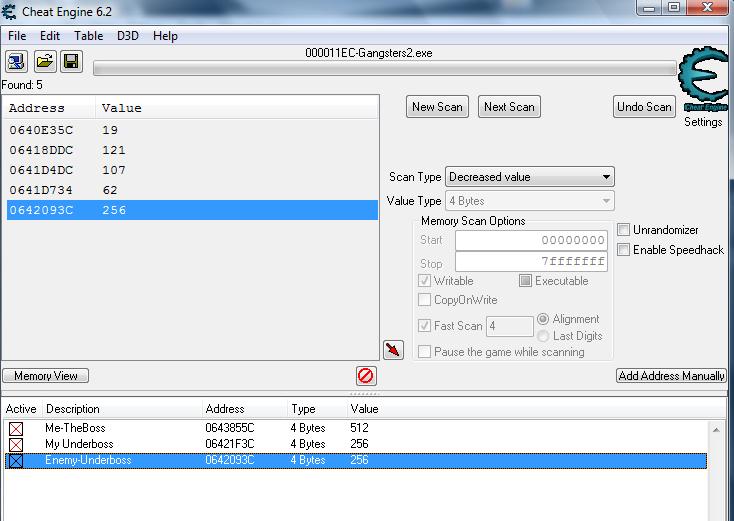This screenshot has width=734, height=521.
Task: Select found address 0641D734
Action: pos(192,191)
